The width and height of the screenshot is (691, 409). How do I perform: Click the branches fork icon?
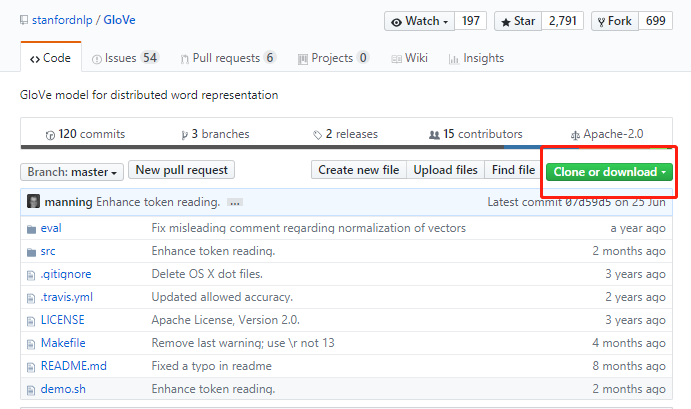click(x=185, y=135)
